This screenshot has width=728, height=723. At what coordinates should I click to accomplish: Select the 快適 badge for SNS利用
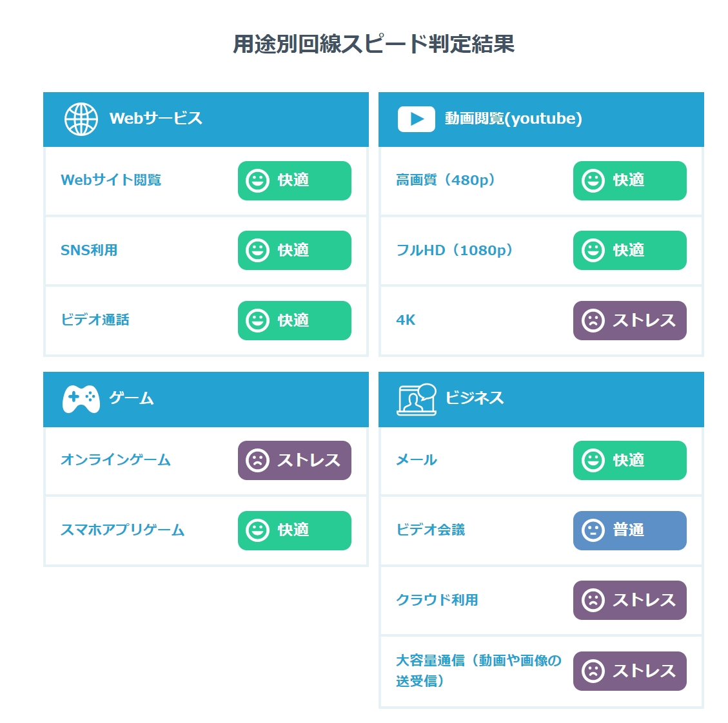(x=294, y=250)
